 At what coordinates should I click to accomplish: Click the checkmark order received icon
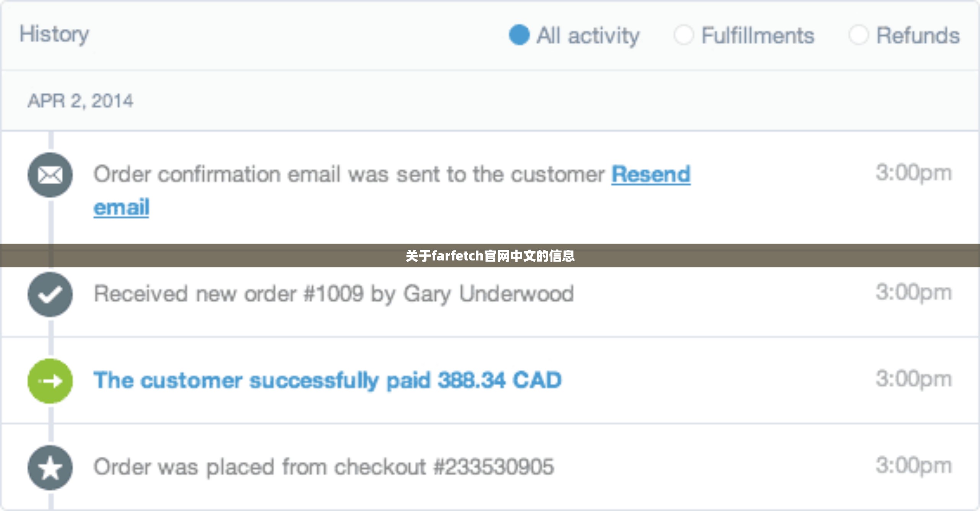[x=50, y=294]
